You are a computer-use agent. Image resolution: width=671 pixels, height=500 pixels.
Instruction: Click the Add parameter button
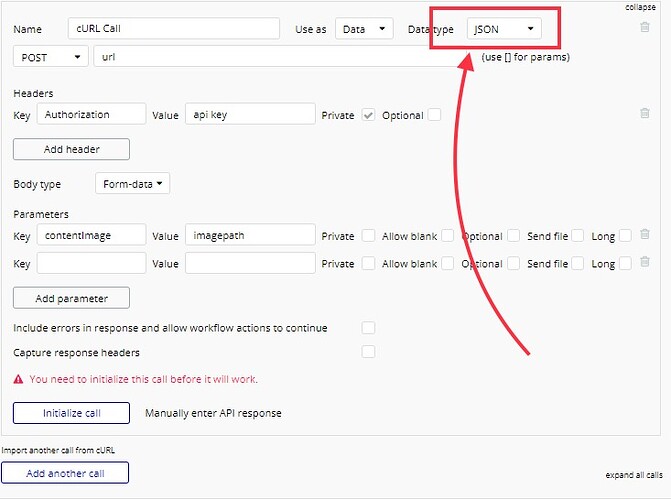click(71, 298)
